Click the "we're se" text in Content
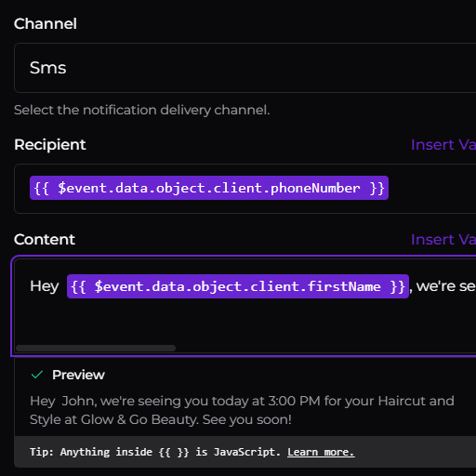 (445, 286)
